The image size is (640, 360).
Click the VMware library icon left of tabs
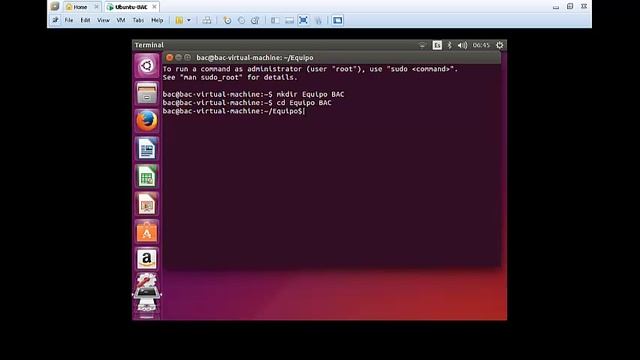pyautogui.click(x=55, y=7)
